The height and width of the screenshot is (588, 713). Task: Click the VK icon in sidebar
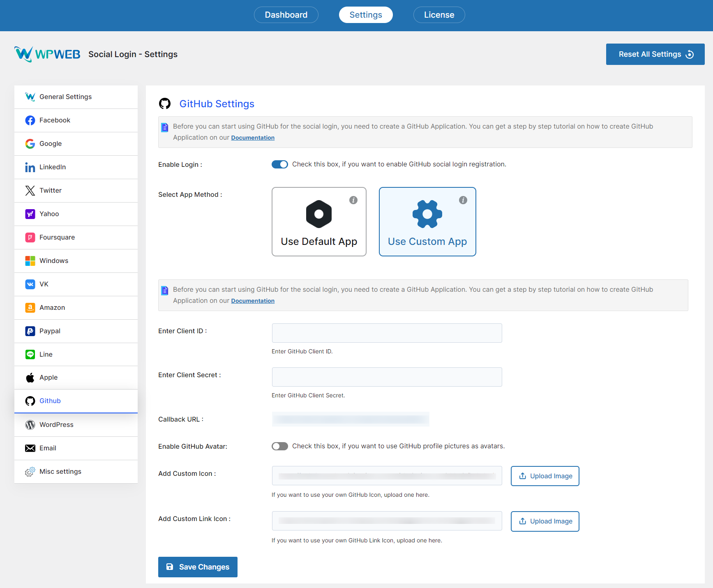[30, 284]
